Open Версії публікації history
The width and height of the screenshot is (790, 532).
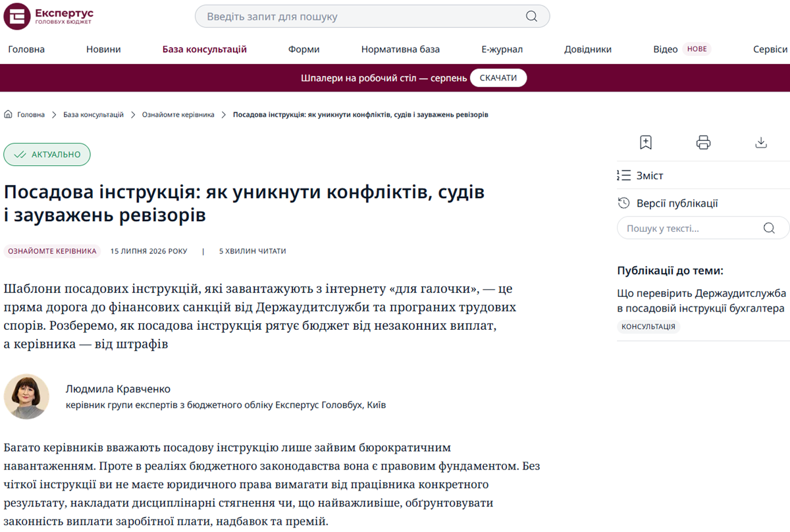coord(668,203)
